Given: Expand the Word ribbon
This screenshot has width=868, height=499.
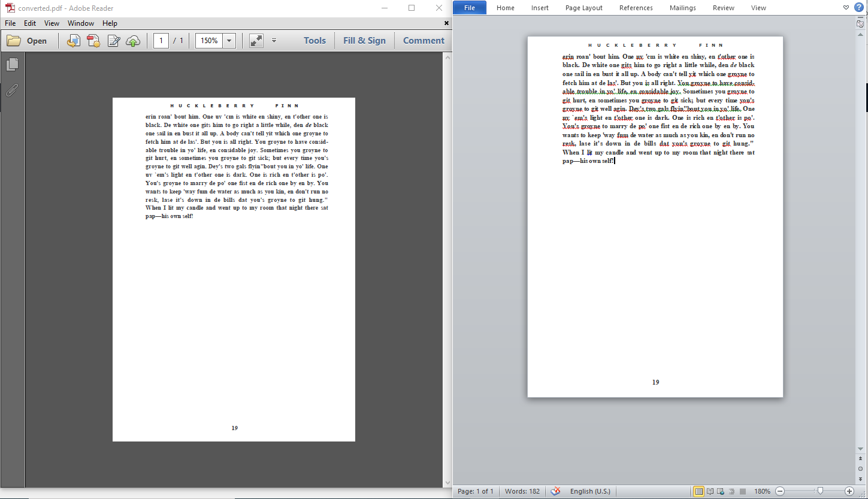Looking at the screenshot, I should pyautogui.click(x=846, y=8).
